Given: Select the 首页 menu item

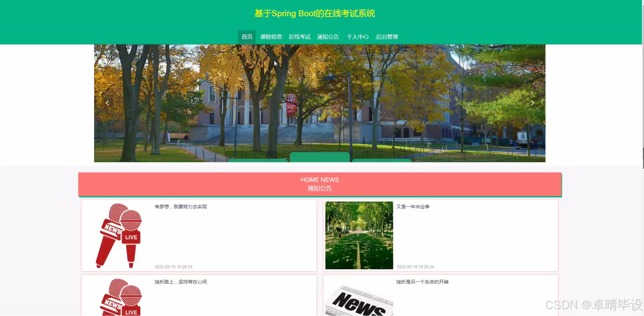Looking at the screenshot, I should pyautogui.click(x=247, y=37).
